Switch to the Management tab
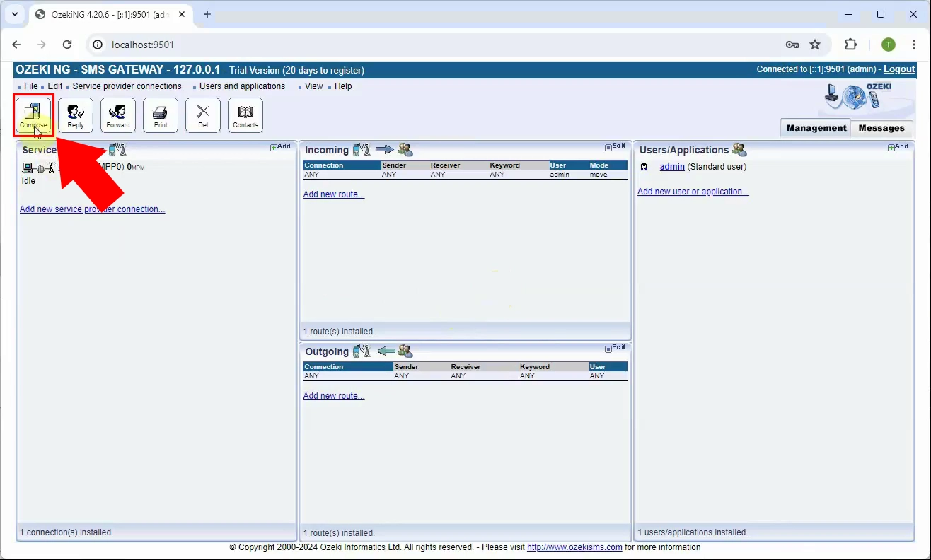 click(816, 128)
